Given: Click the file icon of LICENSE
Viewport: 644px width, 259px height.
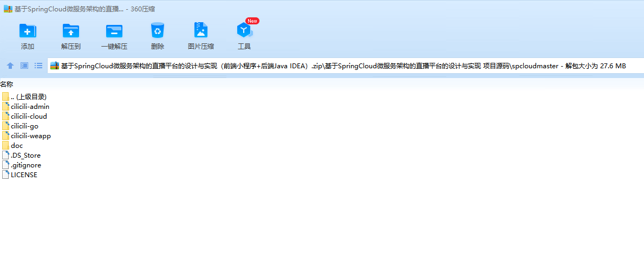Looking at the screenshot, I should pos(5,174).
